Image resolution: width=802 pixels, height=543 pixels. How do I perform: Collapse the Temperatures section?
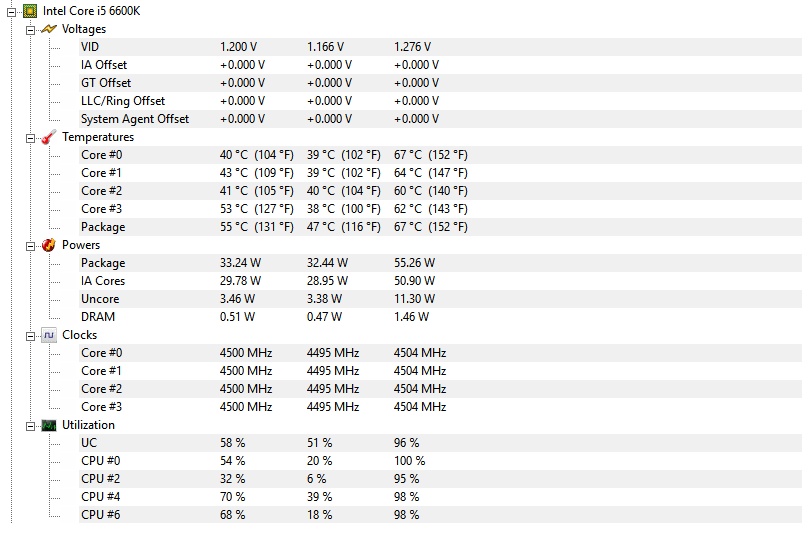click(30, 138)
